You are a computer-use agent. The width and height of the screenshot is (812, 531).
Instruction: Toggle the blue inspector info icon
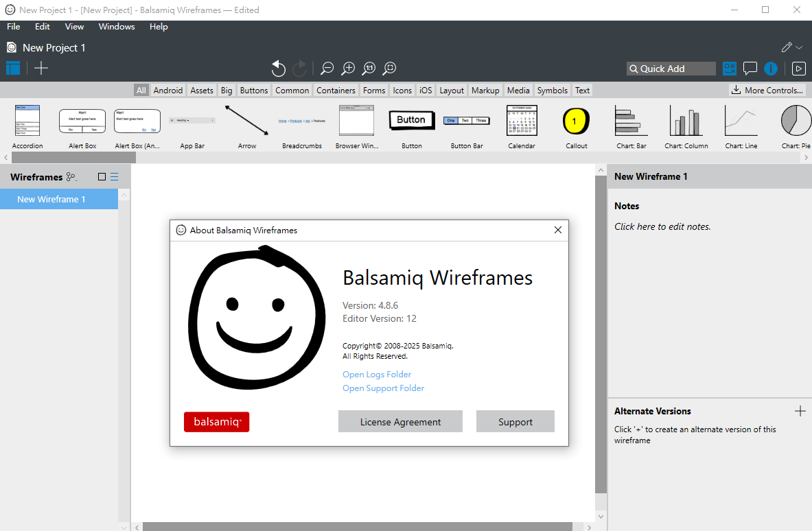point(771,69)
